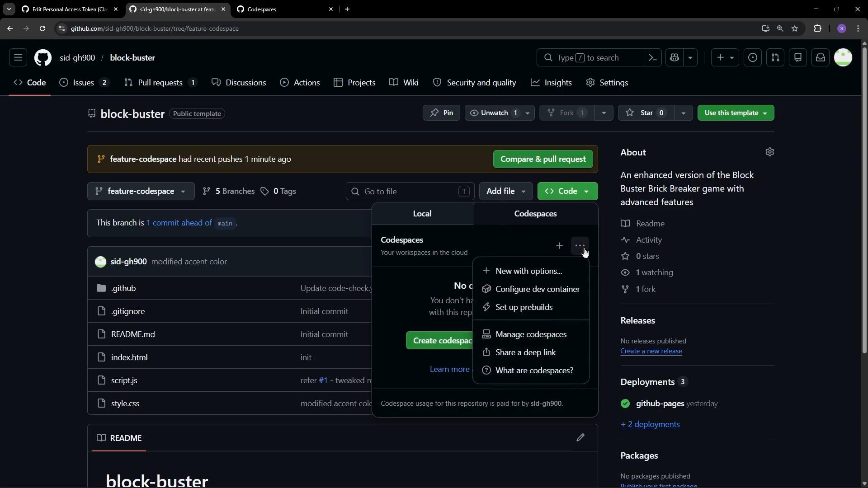Screen dimensions: 868x488
Task: Select the Codespaces tab in Code panel
Action: click(x=535, y=214)
